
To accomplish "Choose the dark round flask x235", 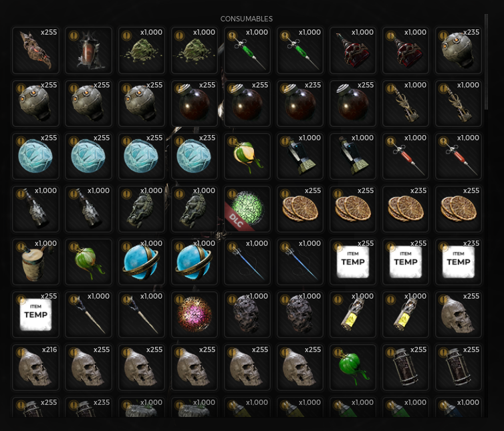I will click(300, 103).
